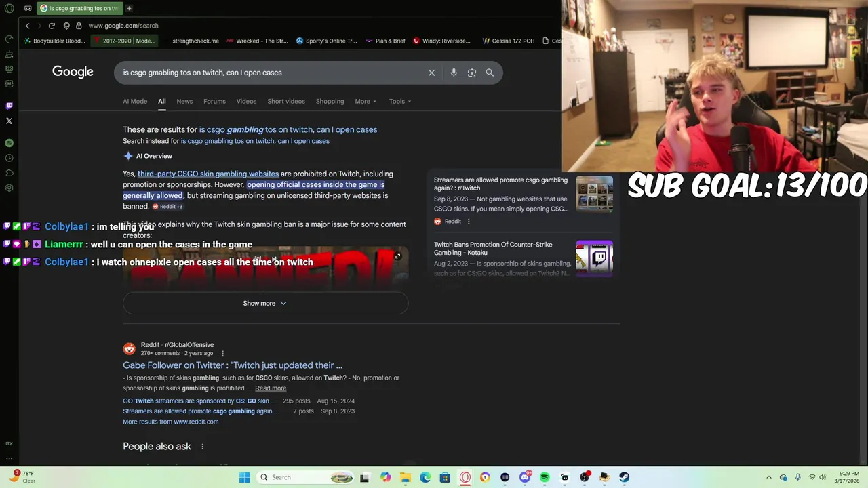This screenshot has width=868, height=488.
Task: Focus the address bar URL
Action: 123,26
